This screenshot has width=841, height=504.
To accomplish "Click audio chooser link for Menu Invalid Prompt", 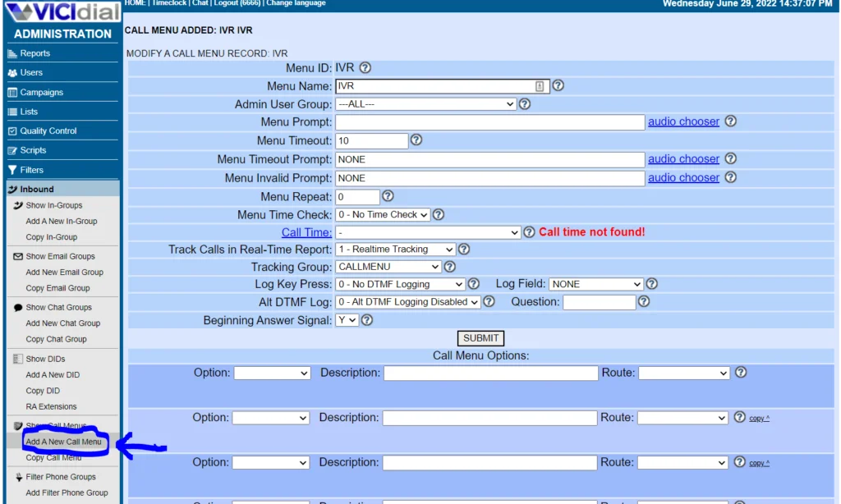I will click(x=684, y=178).
